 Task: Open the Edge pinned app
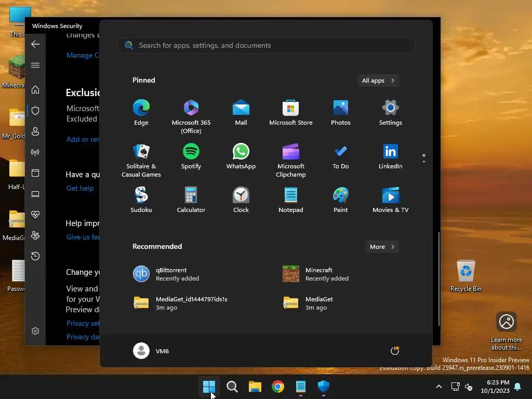pos(141,113)
